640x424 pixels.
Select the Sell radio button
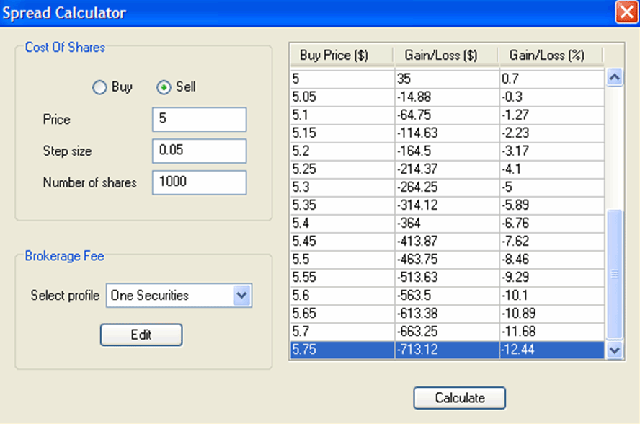pos(165,87)
